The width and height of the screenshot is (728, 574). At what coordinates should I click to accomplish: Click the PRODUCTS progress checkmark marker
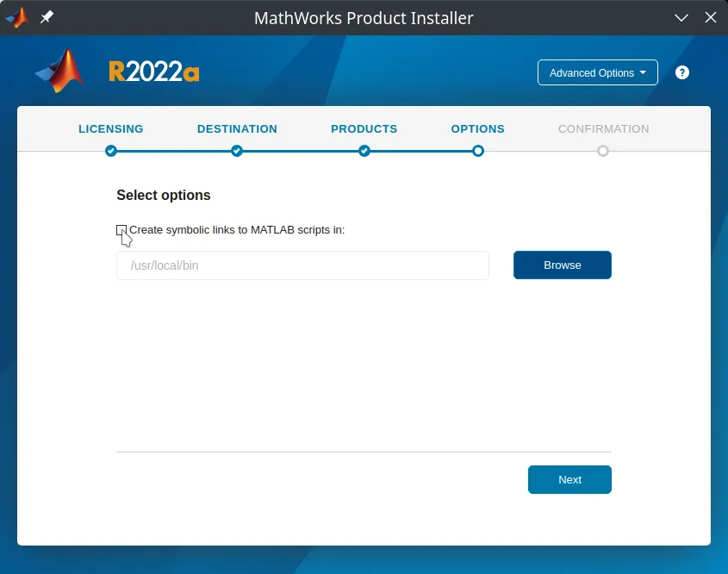point(364,151)
